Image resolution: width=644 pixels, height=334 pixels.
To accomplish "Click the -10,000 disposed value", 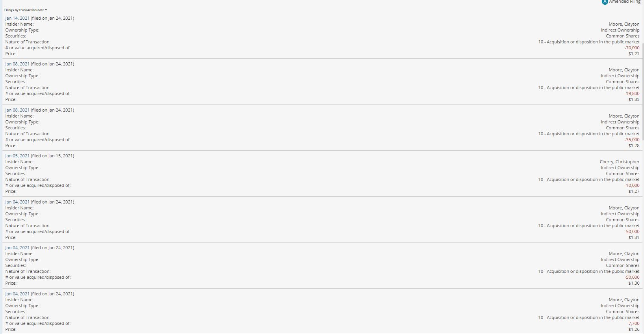I will (x=632, y=185).
